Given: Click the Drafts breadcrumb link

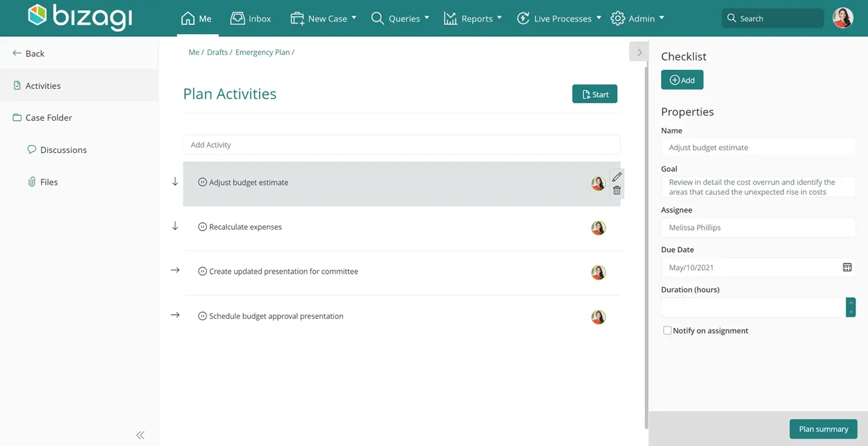Looking at the screenshot, I should pos(217,52).
